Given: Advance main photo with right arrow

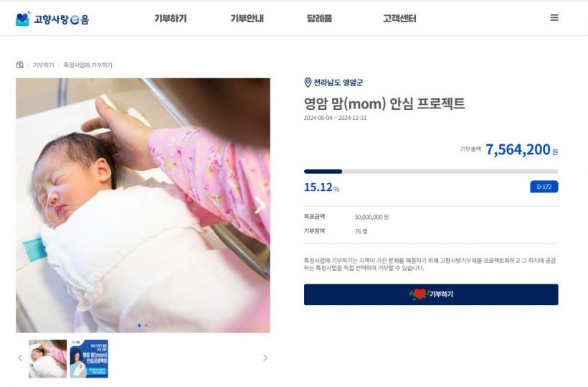Looking at the screenshot, I should 260,205.
